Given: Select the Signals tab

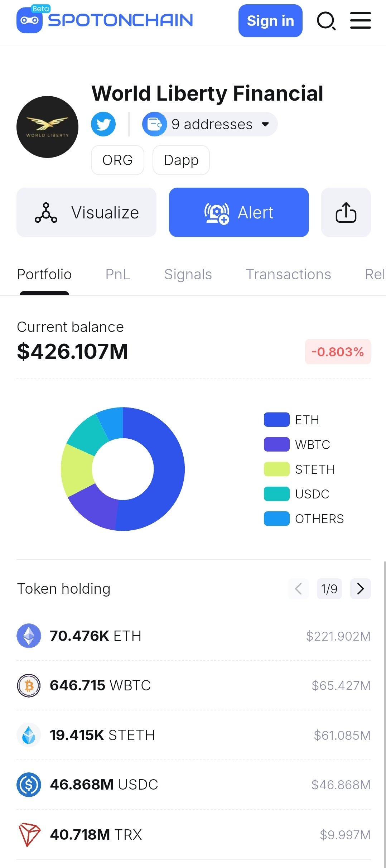Looking at the screenshot, I should click(x=188, y=274).
